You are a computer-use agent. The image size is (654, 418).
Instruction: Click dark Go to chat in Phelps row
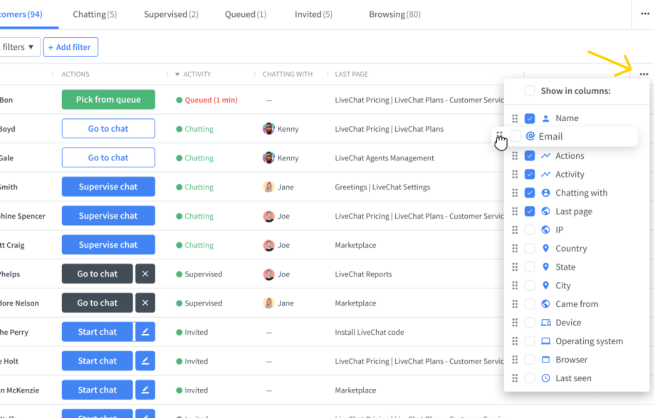tap(97, 274)
